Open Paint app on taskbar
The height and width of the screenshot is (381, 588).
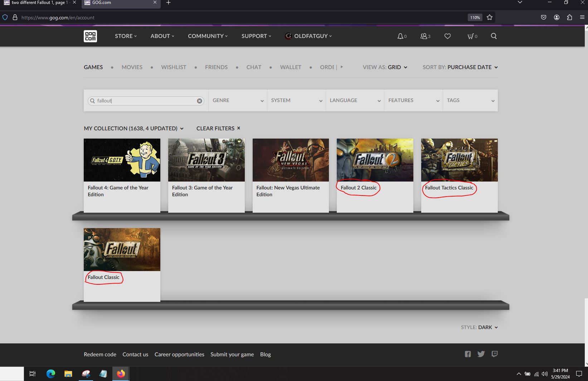pyautogui.click(x=86, y=374)
